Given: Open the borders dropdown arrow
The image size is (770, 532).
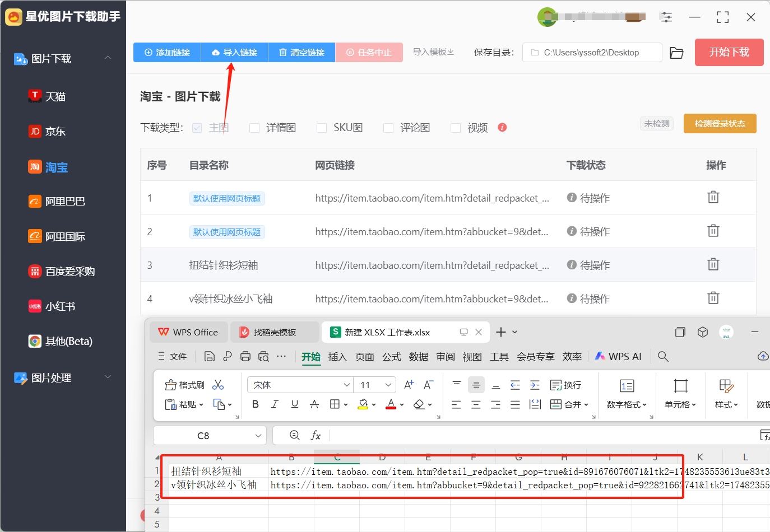Looking at the screenshot, I should [346, 405].
